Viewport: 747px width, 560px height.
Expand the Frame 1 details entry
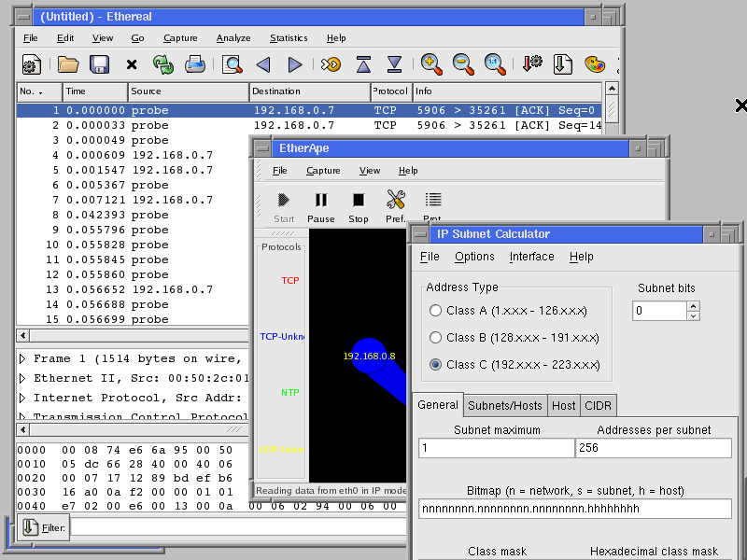21,357
